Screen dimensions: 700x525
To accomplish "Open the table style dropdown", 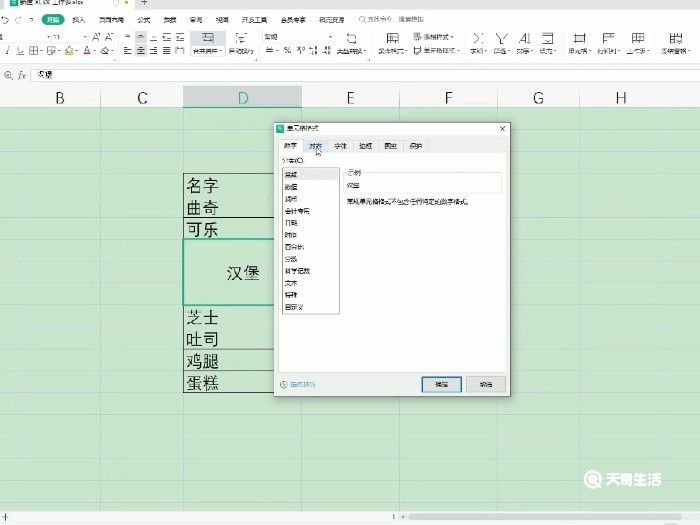I will (x=433, y=37).
